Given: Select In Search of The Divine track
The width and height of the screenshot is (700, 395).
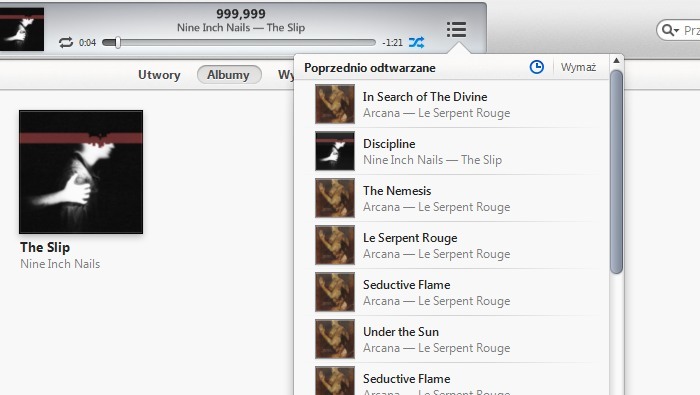Looking at the screenshot, I should pos(456,104).
